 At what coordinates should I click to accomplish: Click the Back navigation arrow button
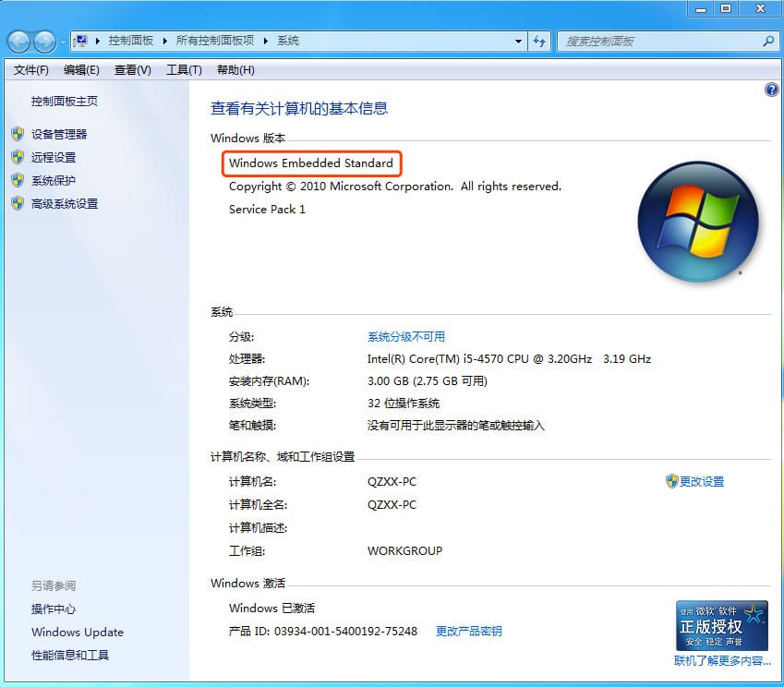(19, 42)
